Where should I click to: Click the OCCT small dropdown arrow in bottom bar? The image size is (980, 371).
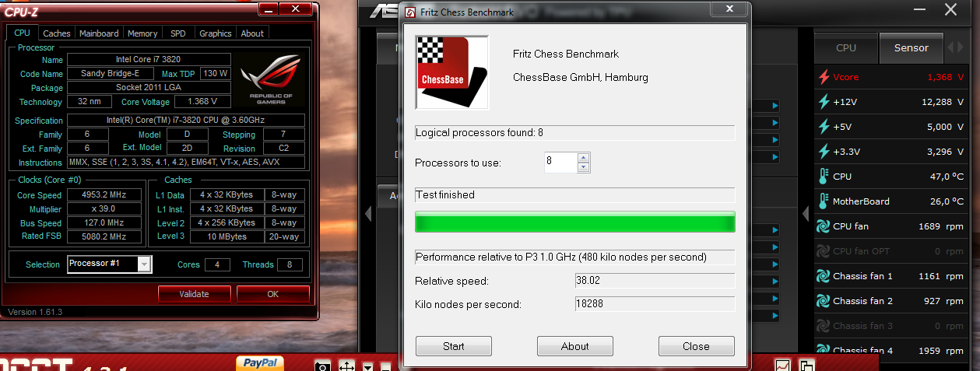367,366
